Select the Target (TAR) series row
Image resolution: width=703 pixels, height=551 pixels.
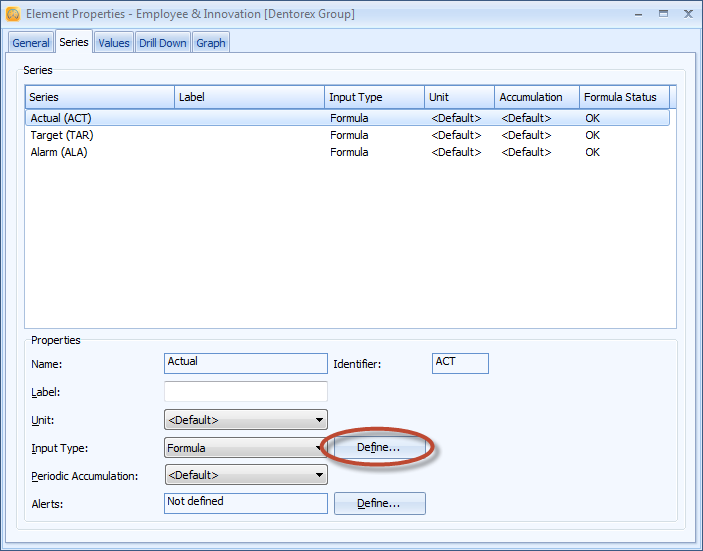pyautogui.click(x=62, y=135)
